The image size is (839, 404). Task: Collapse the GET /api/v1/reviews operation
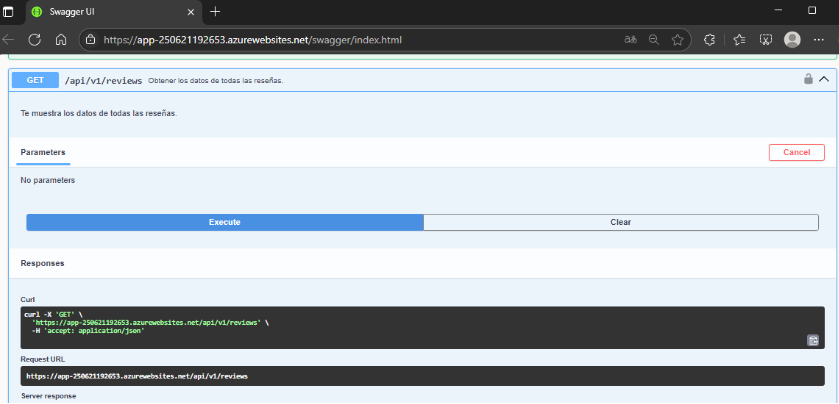point(824,79)
